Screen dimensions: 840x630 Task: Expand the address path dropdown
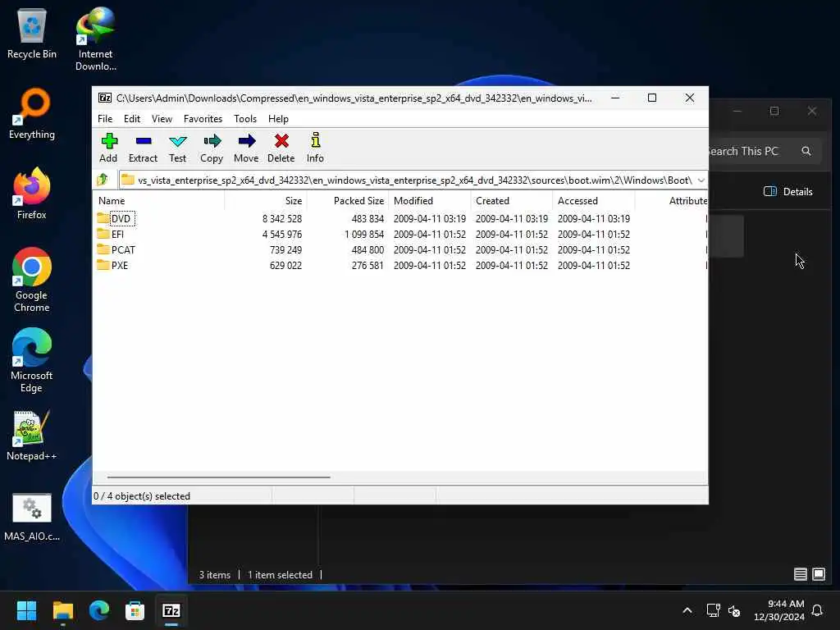[x=701, y=180]
